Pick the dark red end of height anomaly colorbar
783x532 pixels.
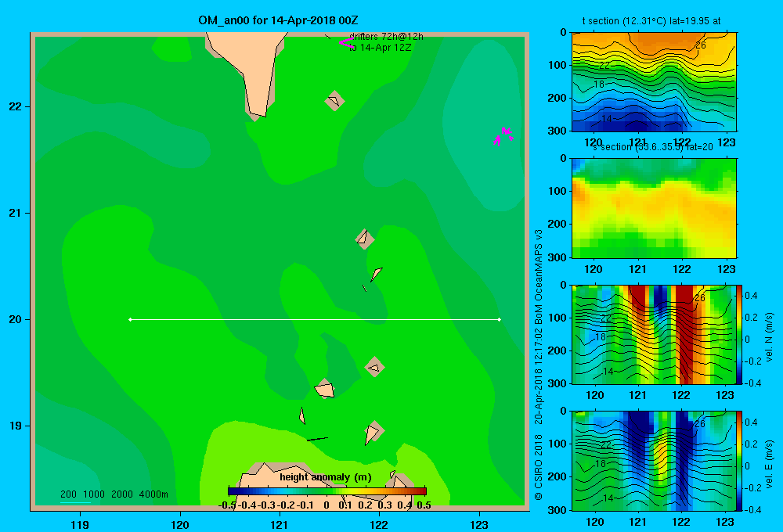pos(420,491)
